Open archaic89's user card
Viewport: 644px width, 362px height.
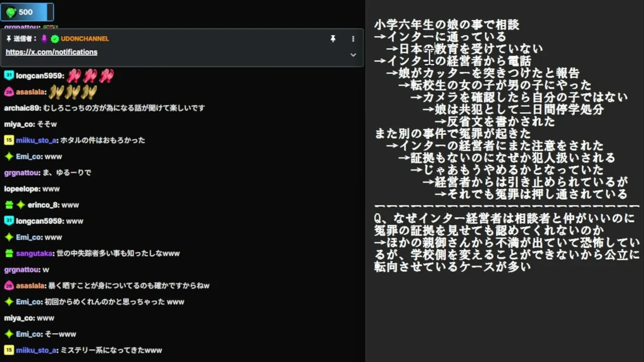tap(22, 108)
